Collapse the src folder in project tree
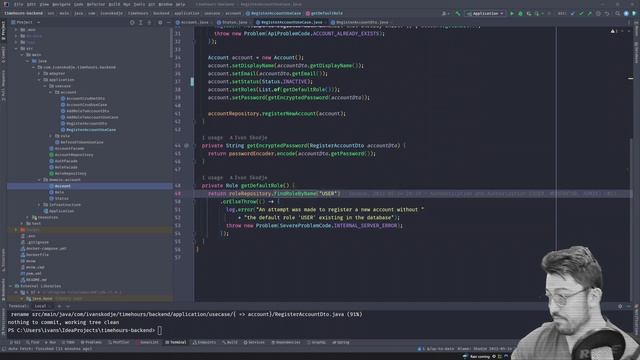 (16, 49)
